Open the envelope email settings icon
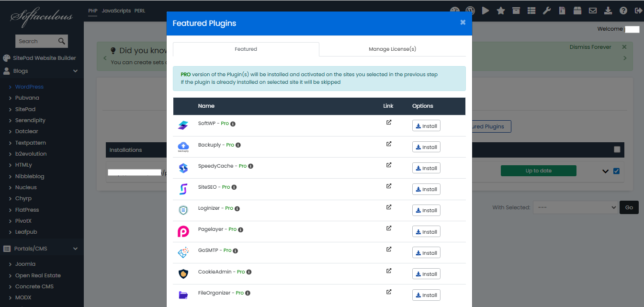The height and width of the screenshot is (307, 644). coord(593,11)
